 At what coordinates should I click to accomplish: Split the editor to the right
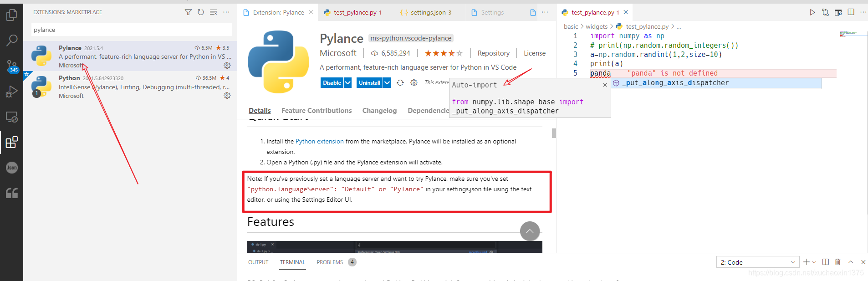(851, 12)
